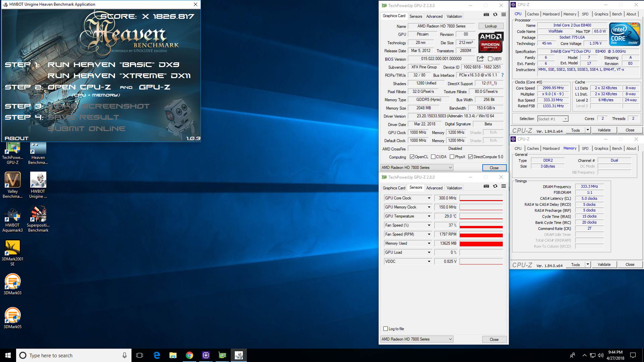Open Windows Start menu
Viewport: 644px width, 362px height.
coord(8,355)
